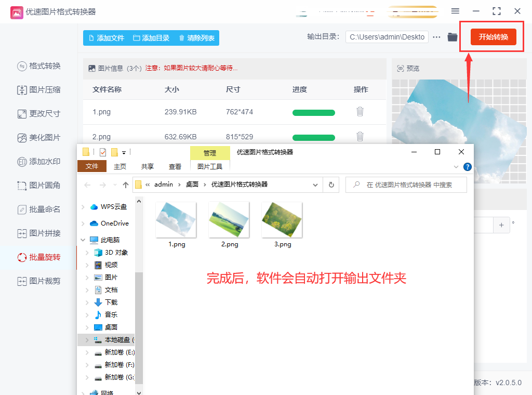The height and width of the screenshot is (395, 532).
Task: Open Explorer help question mark icon
Action: [x=468, y=167]
